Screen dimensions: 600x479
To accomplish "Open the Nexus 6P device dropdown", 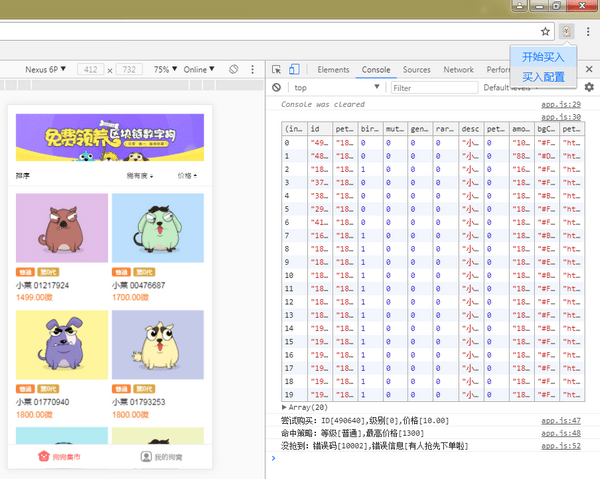I will [x=46, y=70].
